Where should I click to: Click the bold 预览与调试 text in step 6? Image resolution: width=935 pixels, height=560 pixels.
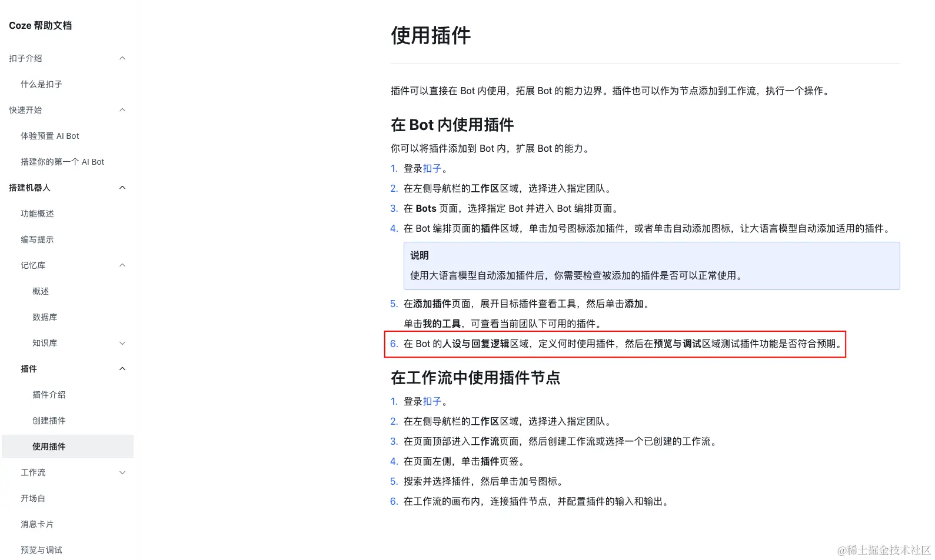(677, 344)
